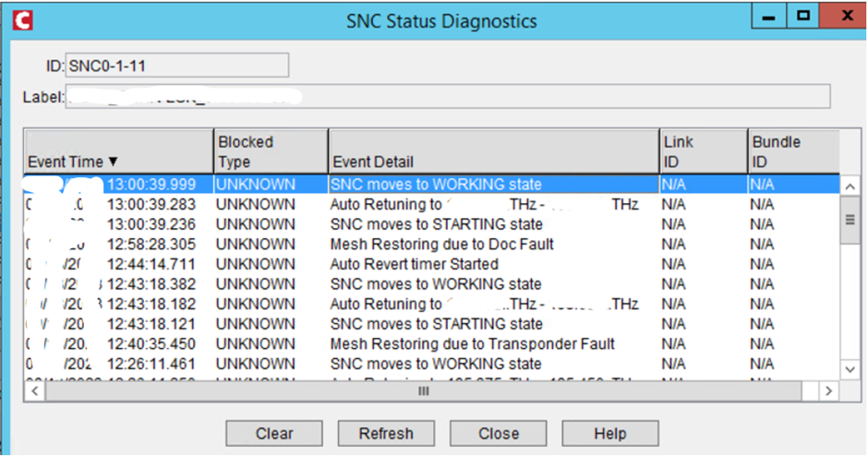Click Link ID N/A in 12:40:35.450 row
Screen dimensions: 868x456
[x=673, y=343]
